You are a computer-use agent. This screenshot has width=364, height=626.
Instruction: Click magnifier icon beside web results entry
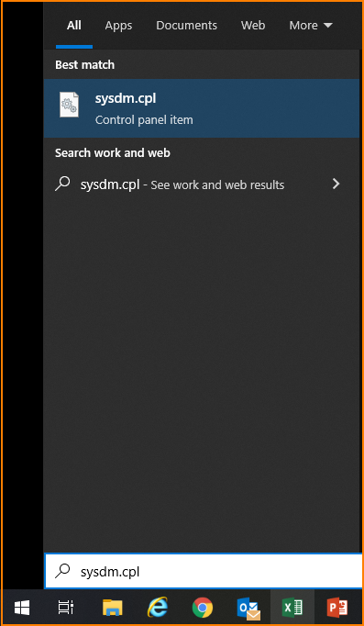62,184
